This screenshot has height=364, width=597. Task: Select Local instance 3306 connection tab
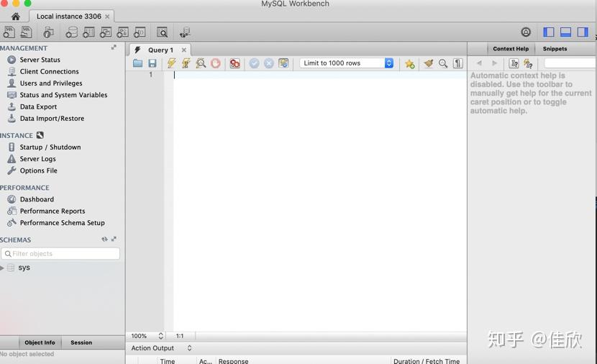pyautogui.click(x=69, y=17)
